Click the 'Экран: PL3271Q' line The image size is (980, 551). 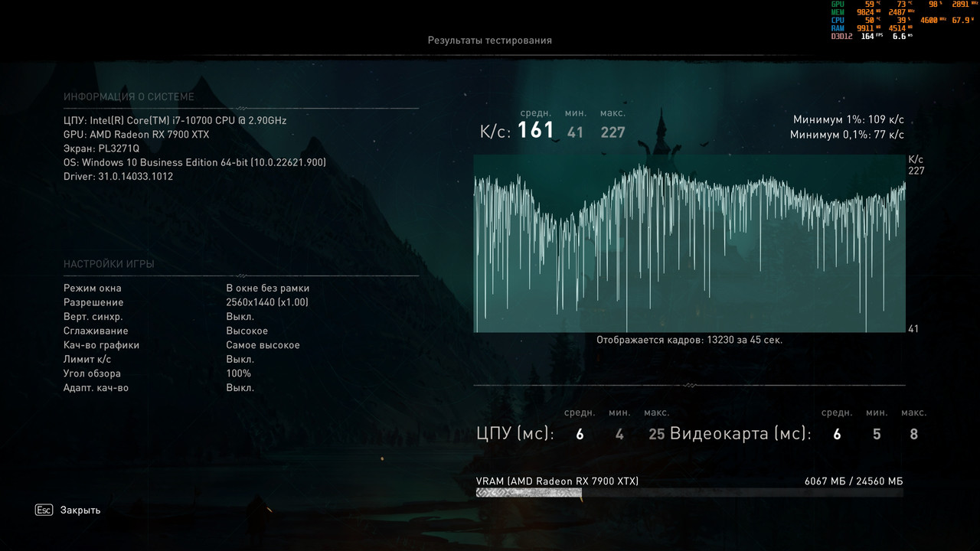click(x=102, y=148)
